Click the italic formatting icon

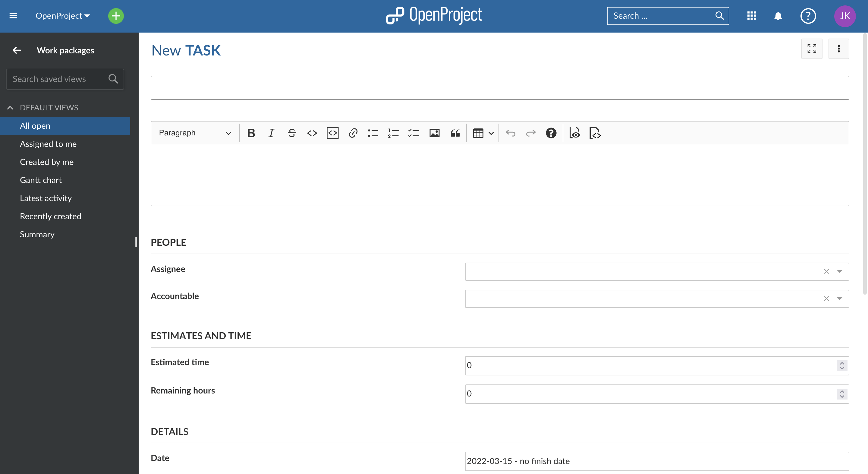point(271,133)
